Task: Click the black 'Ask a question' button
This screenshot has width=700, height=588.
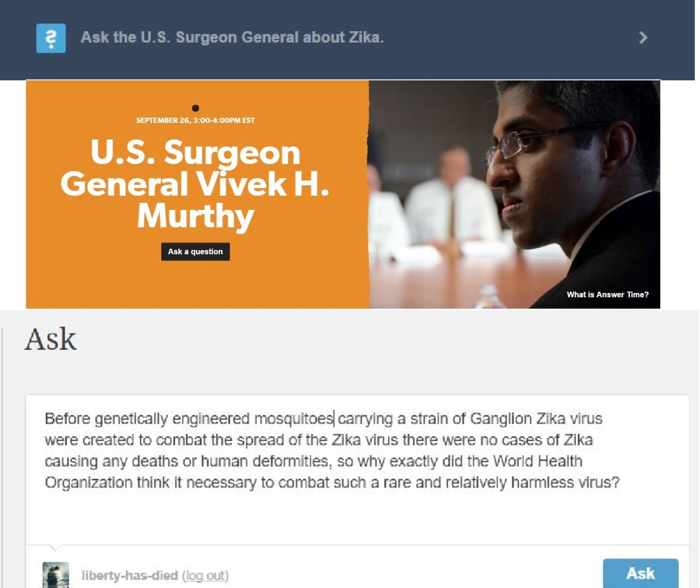Action: click(195, 251)
